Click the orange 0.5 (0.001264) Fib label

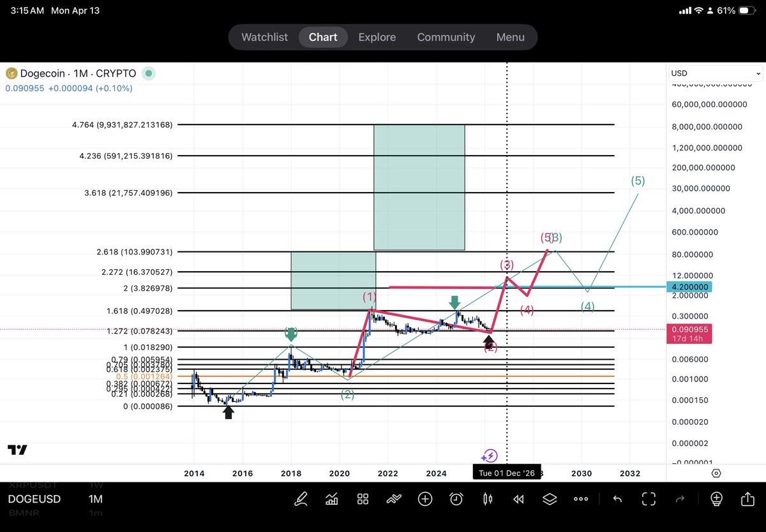144,376
